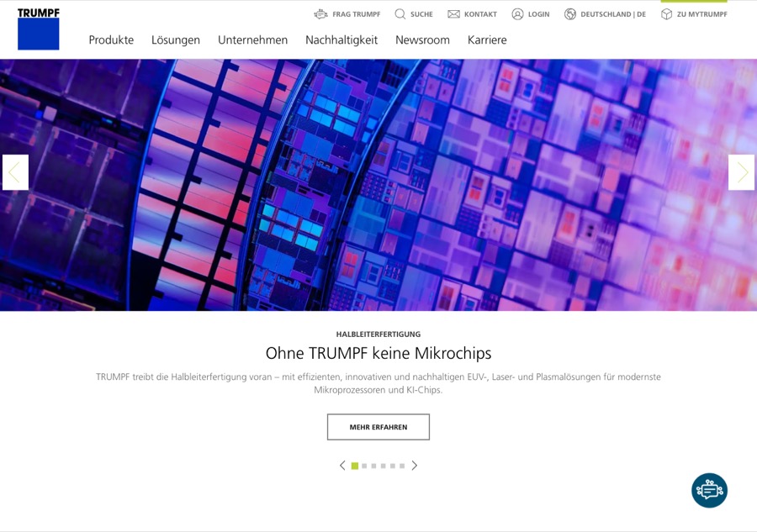The height and width of the screenshot is (532, 757).
Task: Select the second slide indicator dot
Action: click(x=364, y=466)
